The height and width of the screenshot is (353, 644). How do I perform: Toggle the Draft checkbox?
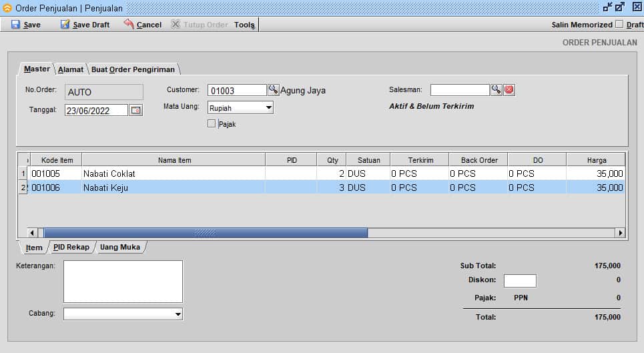point(619,24)
